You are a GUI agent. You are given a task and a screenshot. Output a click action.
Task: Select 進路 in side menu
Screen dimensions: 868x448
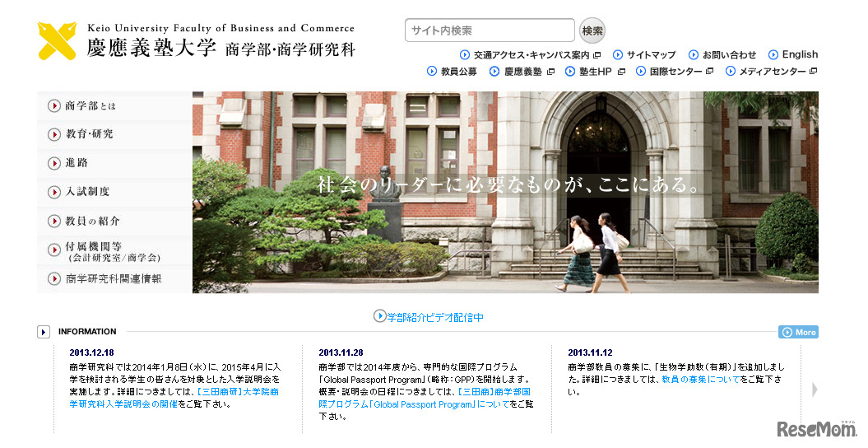point(114,163)
